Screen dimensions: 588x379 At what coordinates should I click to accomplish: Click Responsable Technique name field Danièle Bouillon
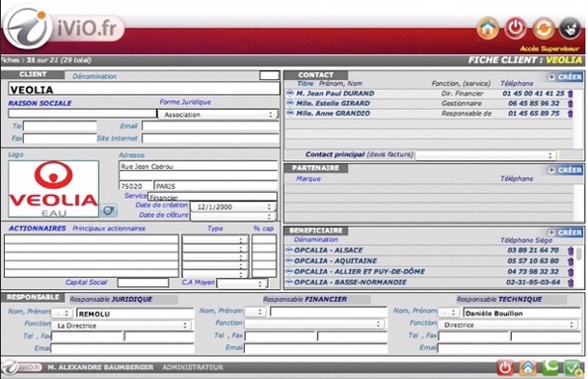point(521,312)
